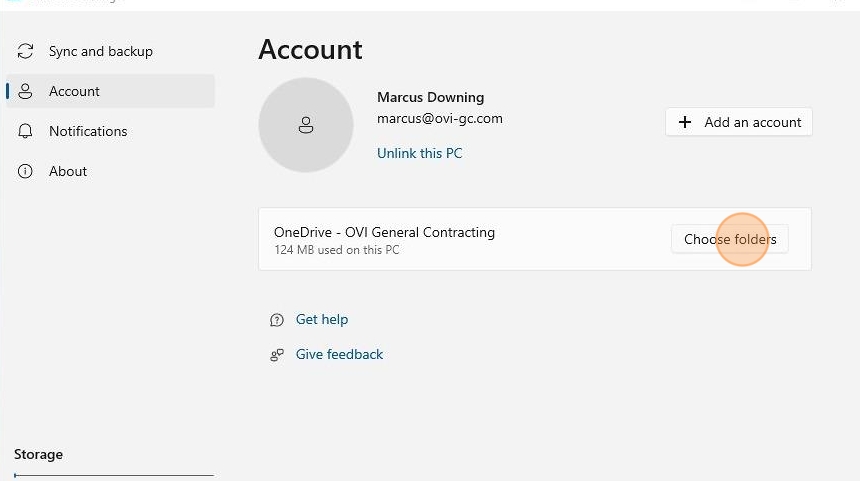This screenshot has height=481, width=860.
Task: Open the 'Sync and backup' settings page label
Action: 101,51
